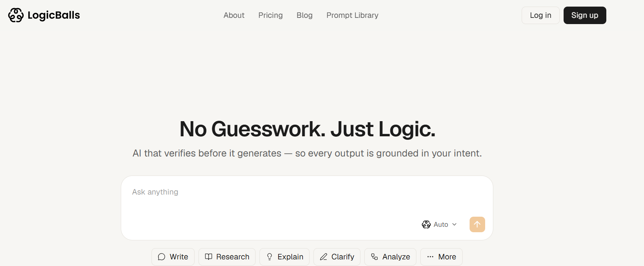
Task: Click the model icon beside Auto
Action: pos(426,224)
